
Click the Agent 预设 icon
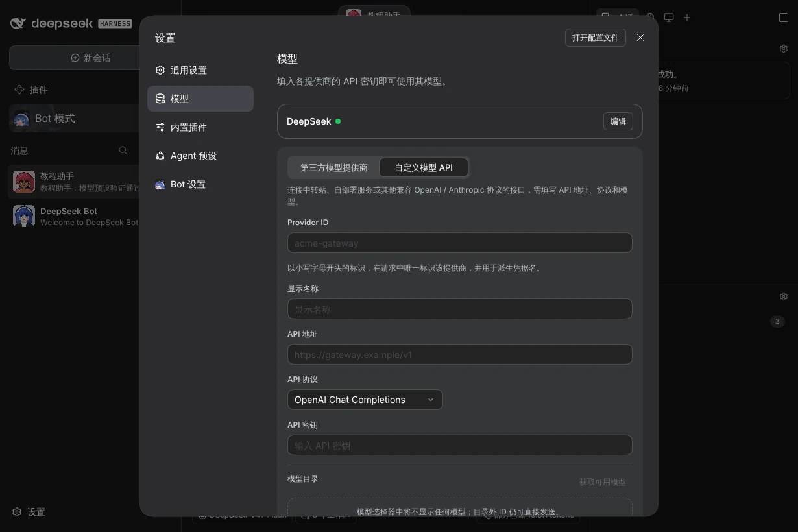[160, 156]
